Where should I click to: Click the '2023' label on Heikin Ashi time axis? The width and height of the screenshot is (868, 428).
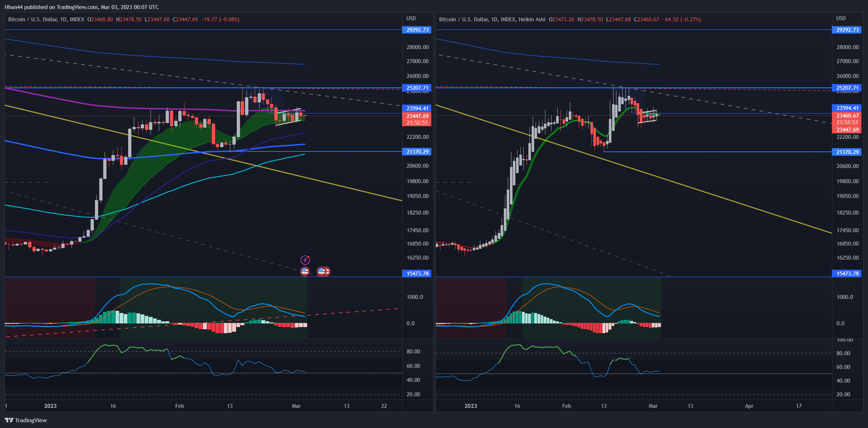tap(471, 406)
